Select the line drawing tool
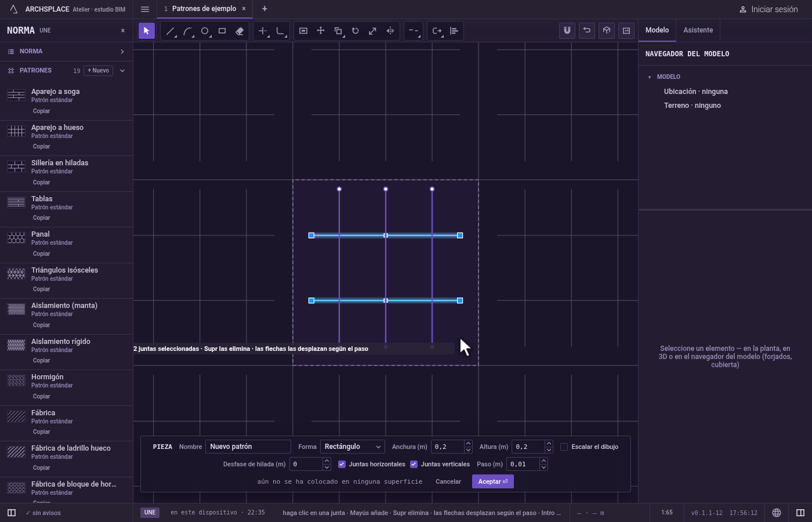Screen dimensions: 812x522 170,31
